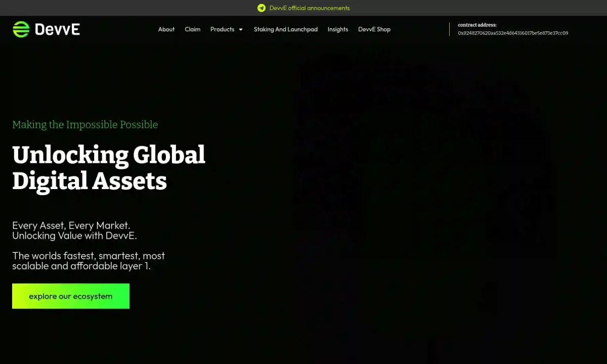Open the Products menu item

click(222, 29)
